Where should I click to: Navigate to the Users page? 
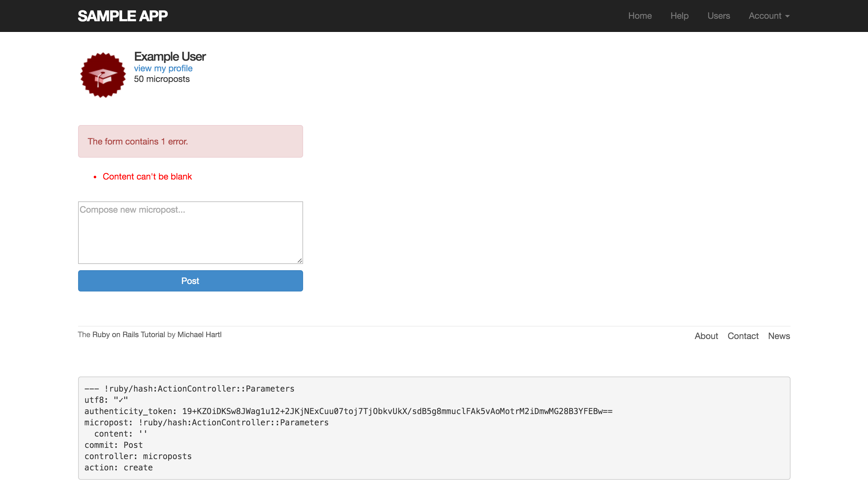click(x=718, y=16)
